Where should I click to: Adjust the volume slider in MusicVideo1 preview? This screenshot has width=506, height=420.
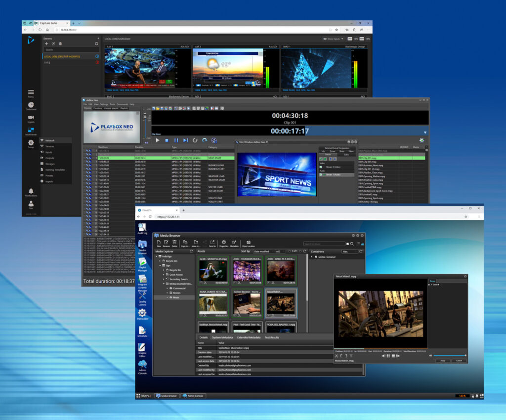point(449,355)
